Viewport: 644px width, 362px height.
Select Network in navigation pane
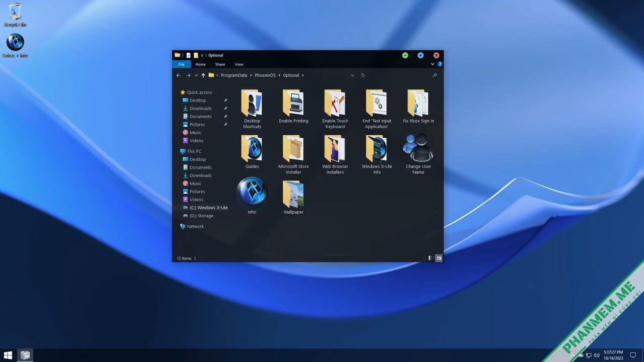pos(192,226)
